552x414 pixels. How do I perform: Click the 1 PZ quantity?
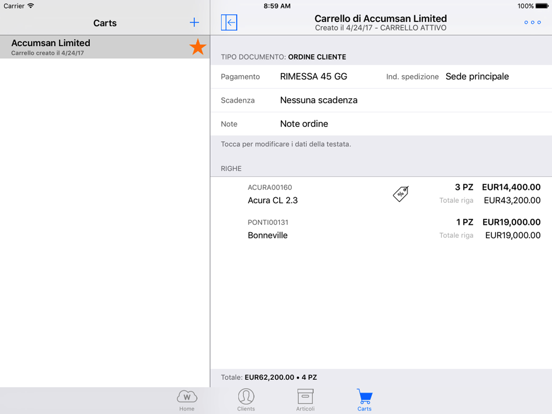click(465, 222)
